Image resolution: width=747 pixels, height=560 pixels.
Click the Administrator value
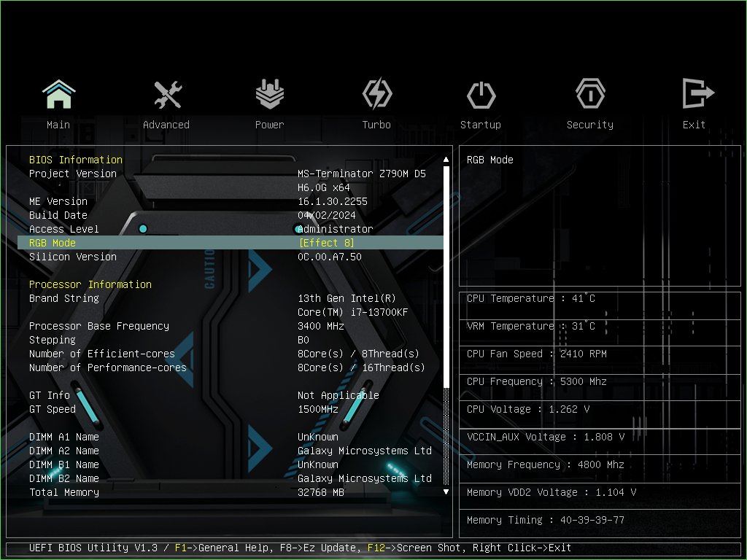(336, 228)
